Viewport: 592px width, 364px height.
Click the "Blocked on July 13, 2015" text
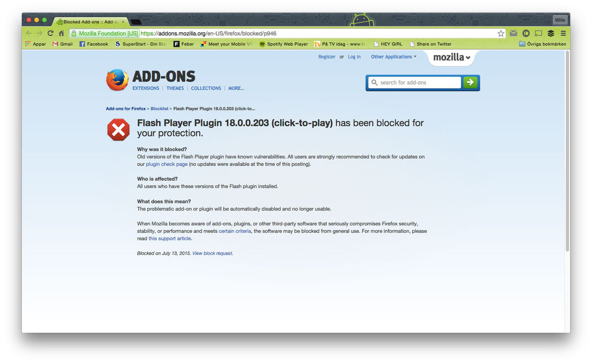164,253
